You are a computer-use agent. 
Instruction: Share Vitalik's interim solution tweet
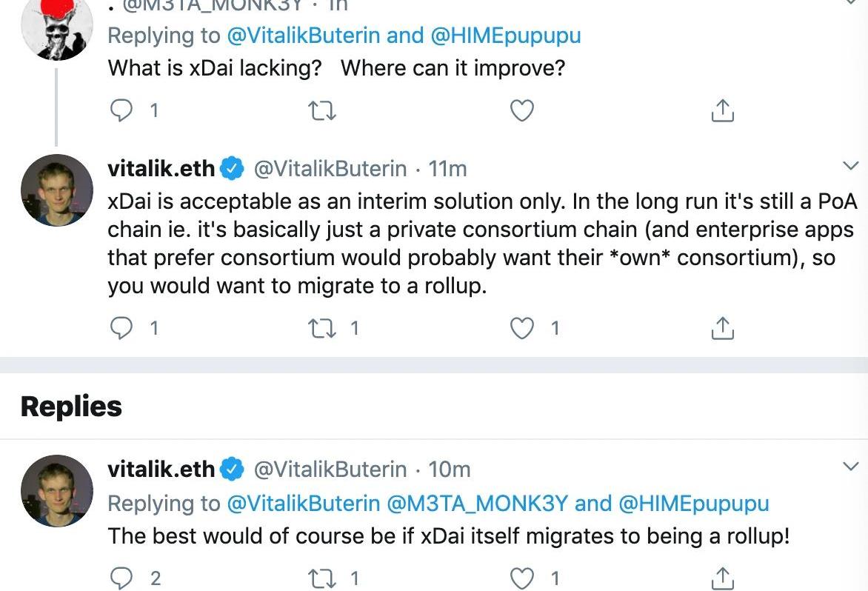click(722, 328)
